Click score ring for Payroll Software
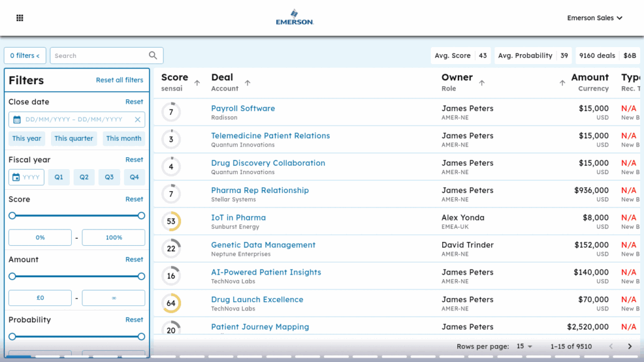Image resolution: width=644 pixels, height=362 pixels. (x=171, y=112)
